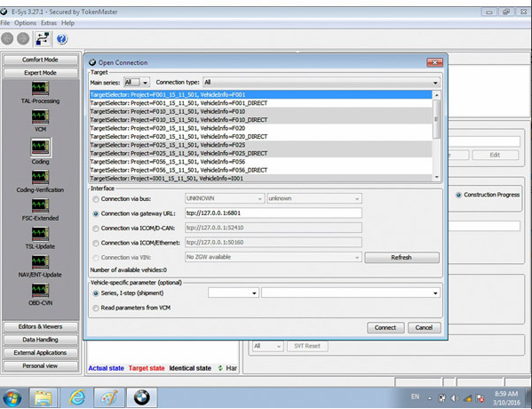
Task: Click the target list scrollbar up arrow
Action: (437, 95)
